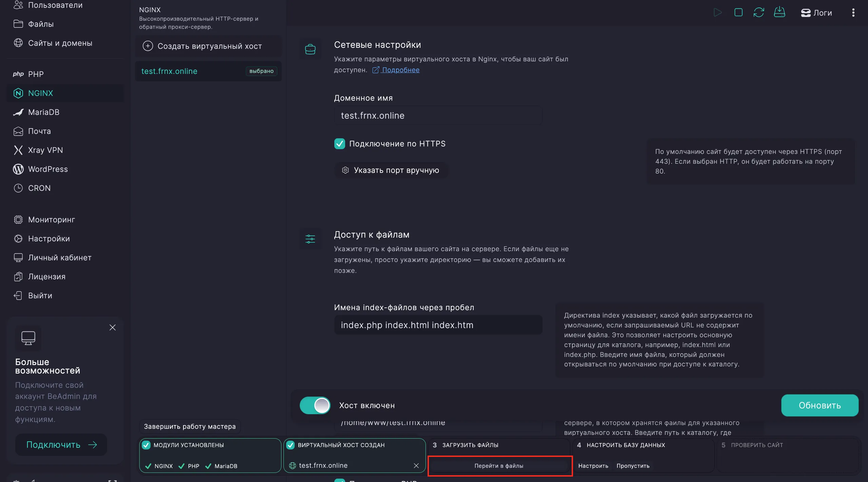Toggle the Хост включен switch
This screenshot has width=868, height=482.
click(x=315, y=405)
